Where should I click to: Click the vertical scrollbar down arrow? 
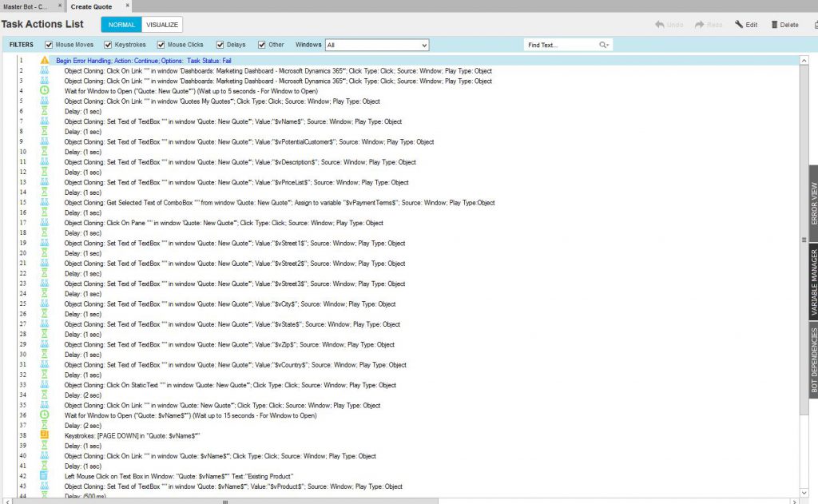click(804, 493)
